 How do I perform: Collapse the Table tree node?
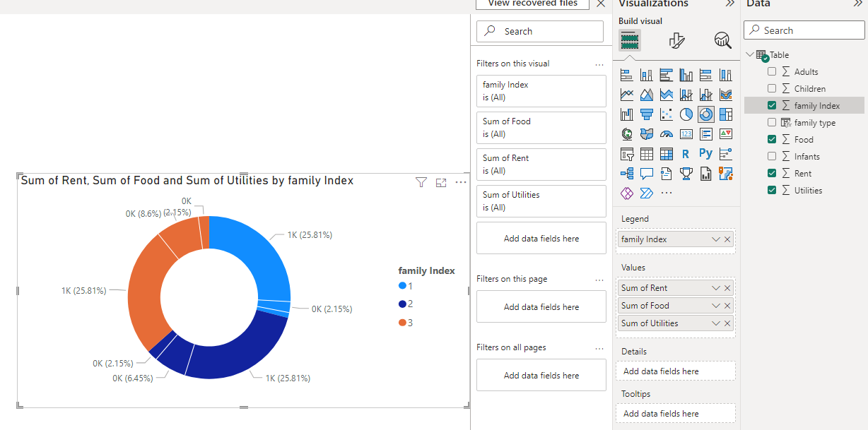point(750,54)
